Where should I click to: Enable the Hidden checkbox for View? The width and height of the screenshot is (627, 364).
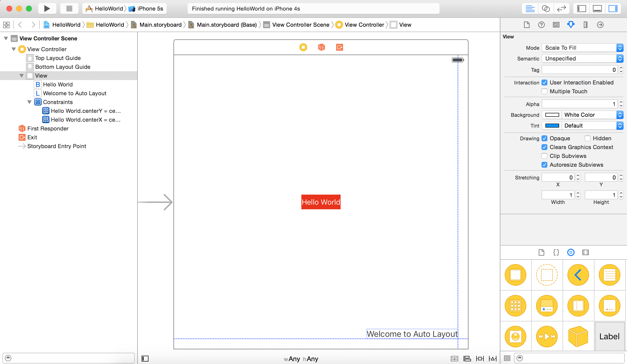point(587,138)
